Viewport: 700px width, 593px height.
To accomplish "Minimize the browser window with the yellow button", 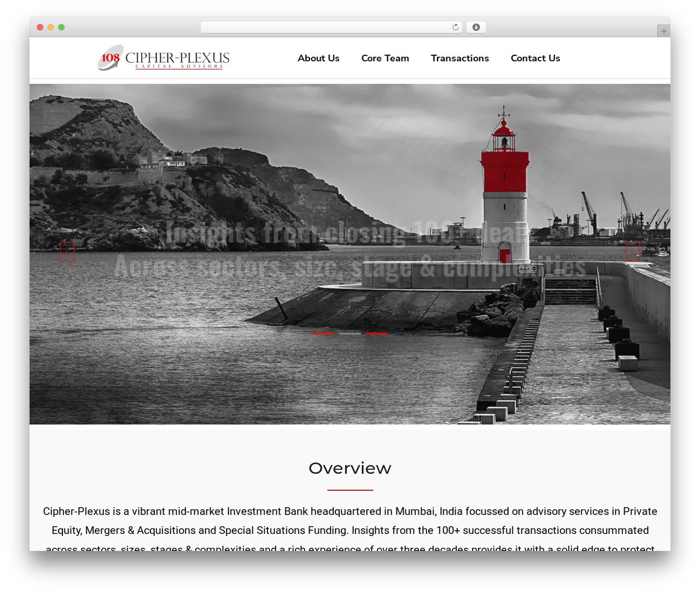I will [50, 27].
